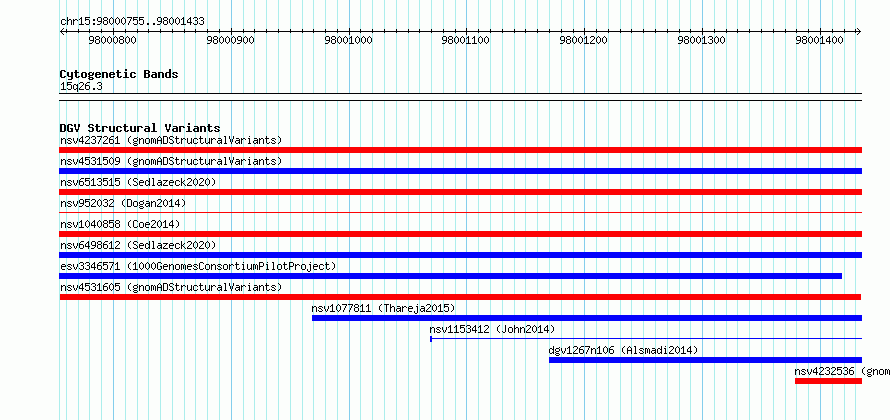
Task: Click the red bar under nsv4531605
Action: [460, 297]
